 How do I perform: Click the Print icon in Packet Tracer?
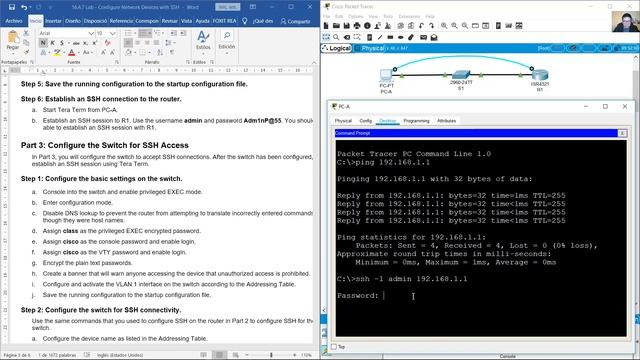click(357, 26)
